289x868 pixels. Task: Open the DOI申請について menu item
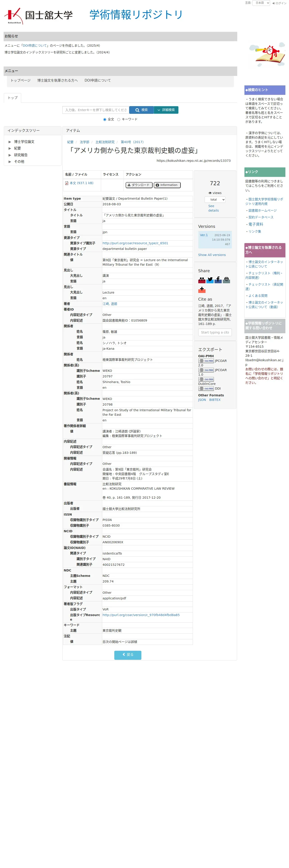pyautogui.click(x=97, y=80)
